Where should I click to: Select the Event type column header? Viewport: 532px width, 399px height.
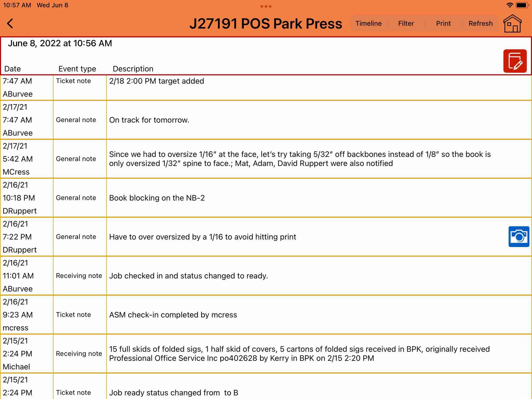77,69
